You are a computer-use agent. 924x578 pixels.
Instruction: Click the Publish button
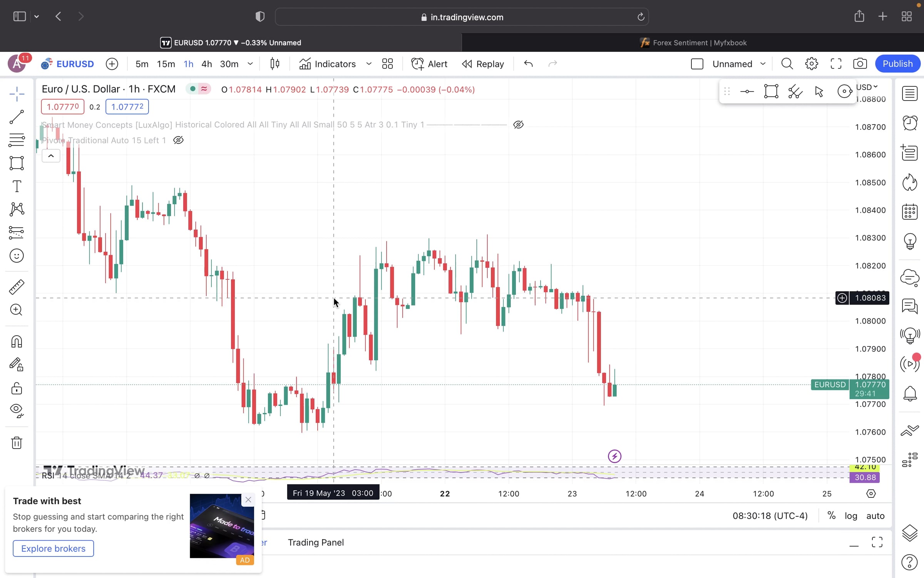click(x=897, y=64)
